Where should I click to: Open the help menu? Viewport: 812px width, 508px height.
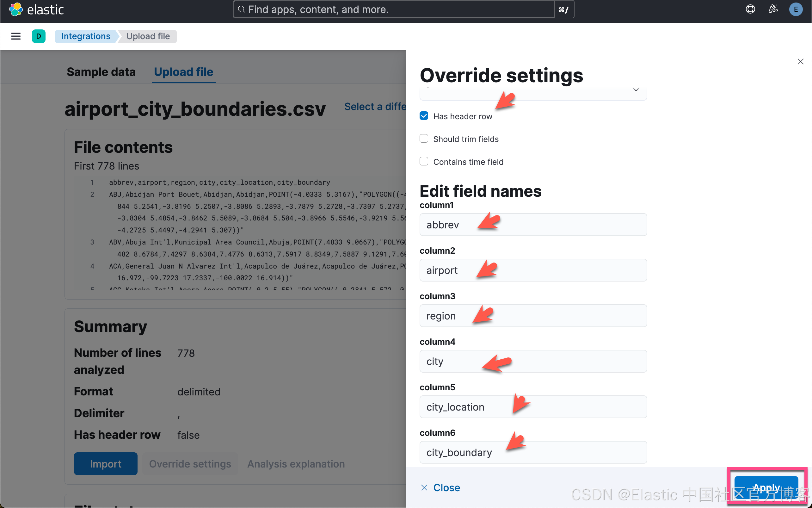tap(751, 9)
